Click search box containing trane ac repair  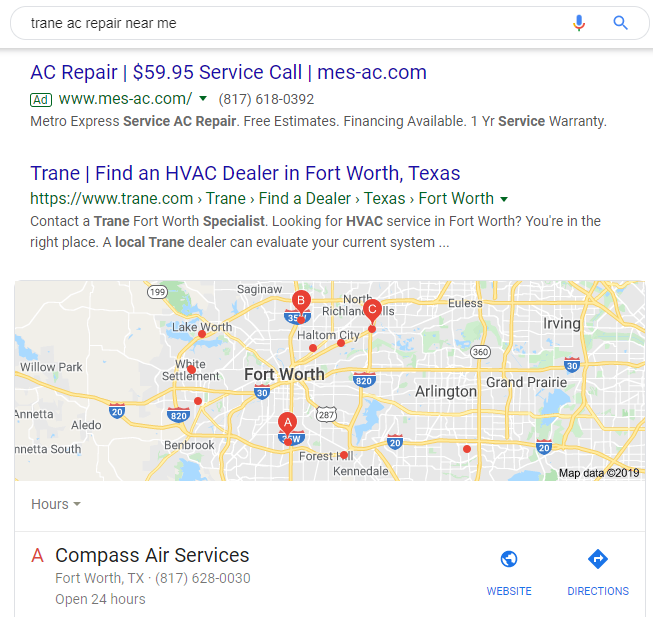tap(292, 23)
